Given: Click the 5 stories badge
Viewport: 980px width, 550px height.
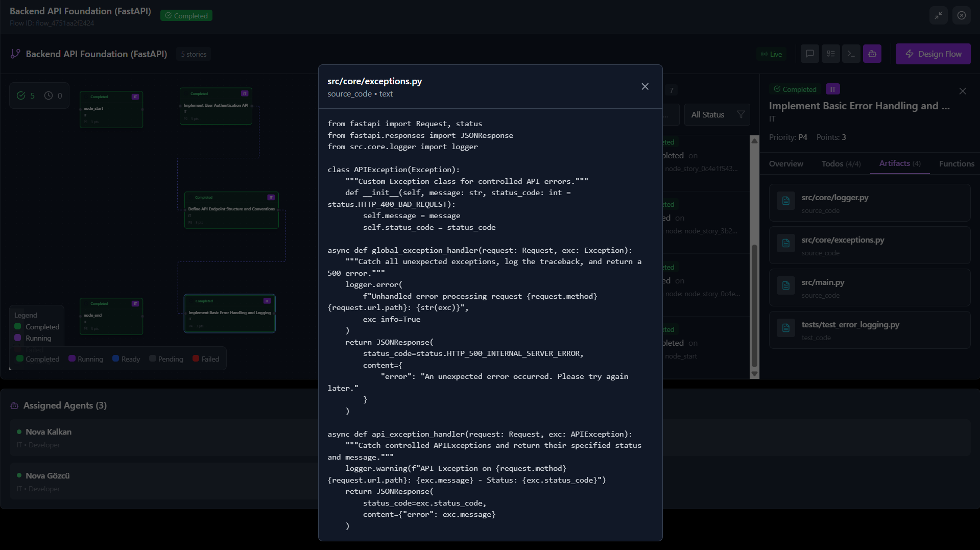Looking at the screenshot, I should (194, 54).
